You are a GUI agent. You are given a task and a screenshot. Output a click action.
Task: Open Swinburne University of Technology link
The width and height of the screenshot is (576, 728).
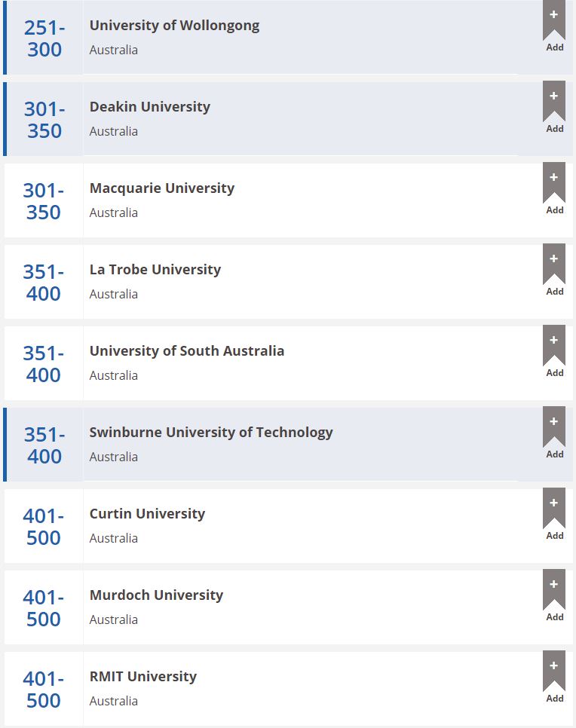tap(211, 432)
